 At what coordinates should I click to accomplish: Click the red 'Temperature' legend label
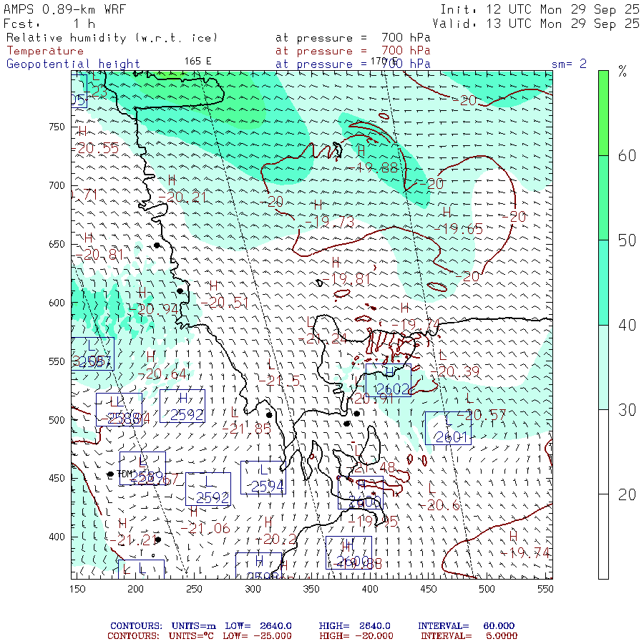45,51
